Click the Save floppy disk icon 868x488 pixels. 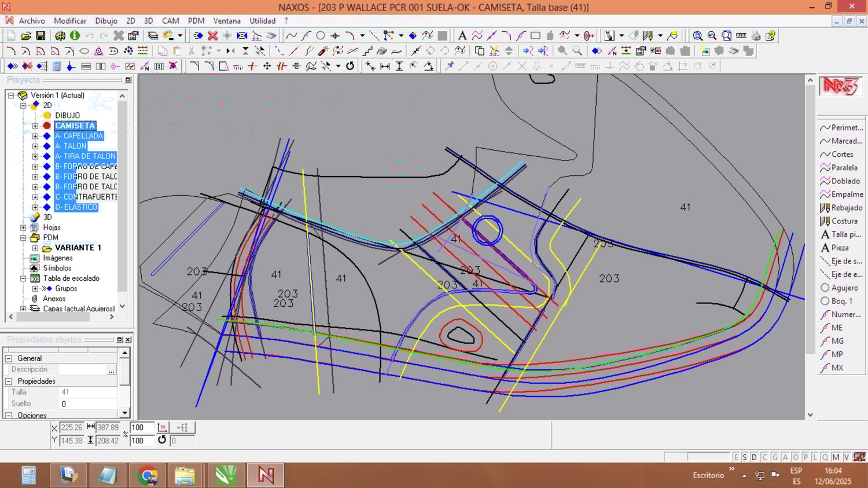tap(41, 36)
